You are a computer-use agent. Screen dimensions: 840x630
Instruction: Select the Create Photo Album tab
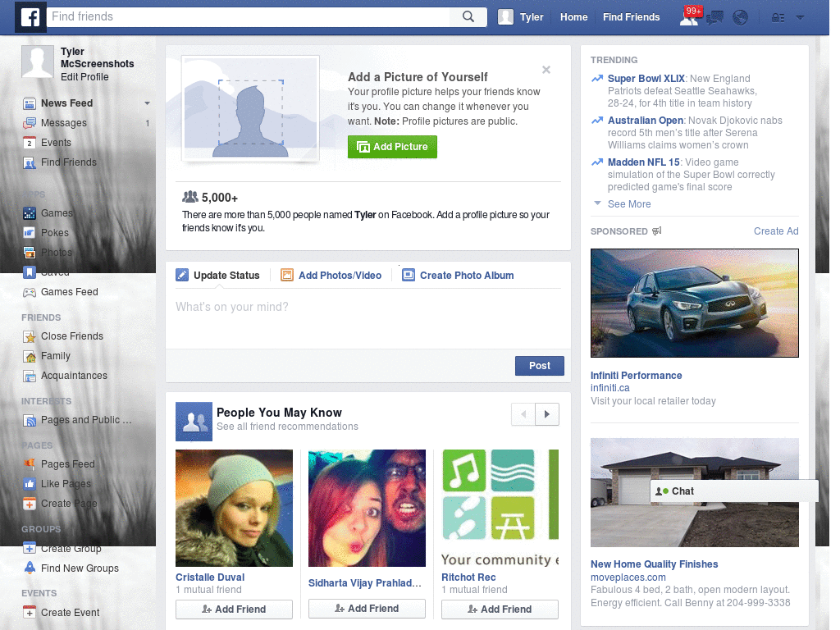pyautogui.click(x=458, y=276)
